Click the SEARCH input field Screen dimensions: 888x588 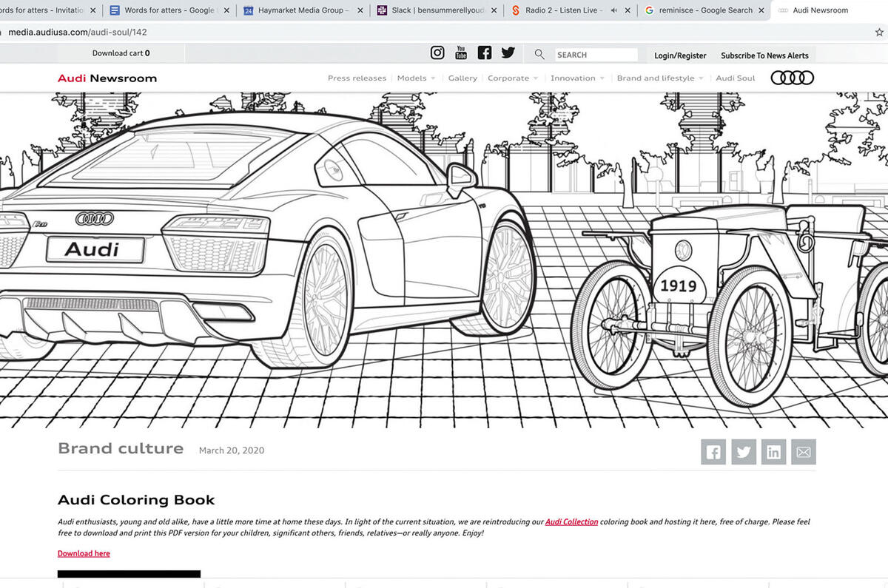[x=596, y=55]
